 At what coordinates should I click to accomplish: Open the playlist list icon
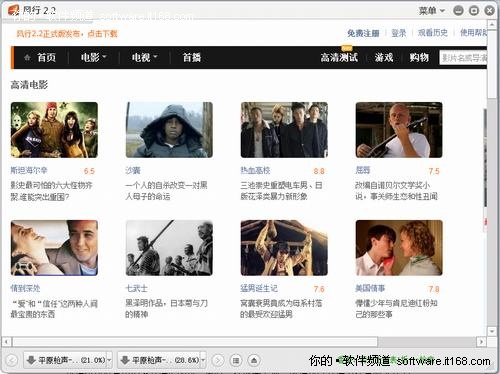(236, 360)
